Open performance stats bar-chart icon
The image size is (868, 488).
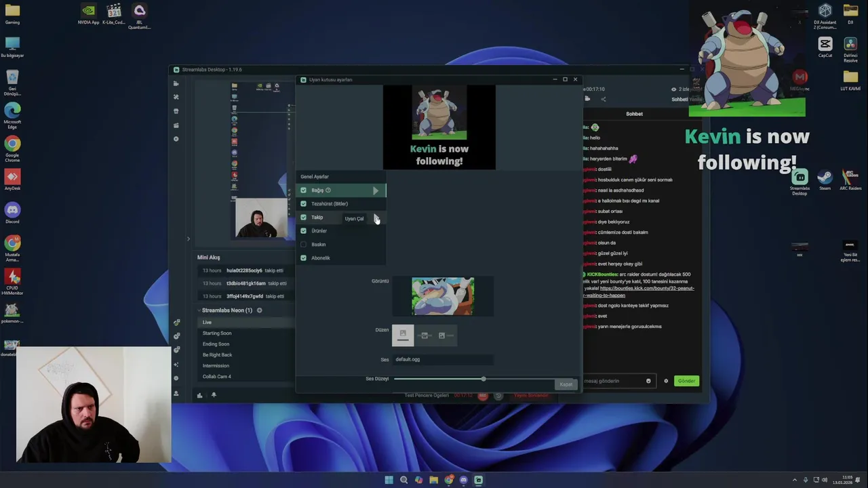199,395
